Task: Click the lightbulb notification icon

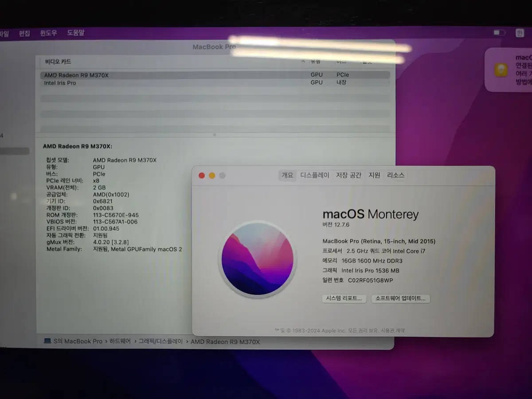Action: 501,70
